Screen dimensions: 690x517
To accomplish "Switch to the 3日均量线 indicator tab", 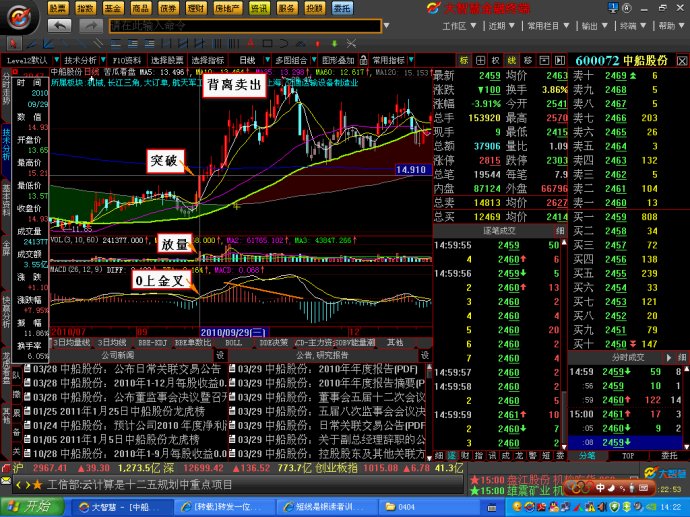I will tap(72, 342).
